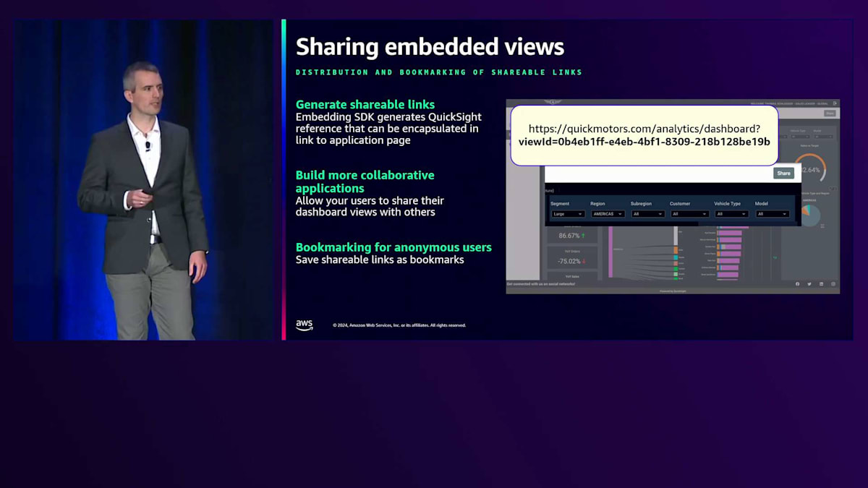Click the tall purple Sankey node
Image resolution: width=868 pixels, height=488 pixels.
pos(611,251)
